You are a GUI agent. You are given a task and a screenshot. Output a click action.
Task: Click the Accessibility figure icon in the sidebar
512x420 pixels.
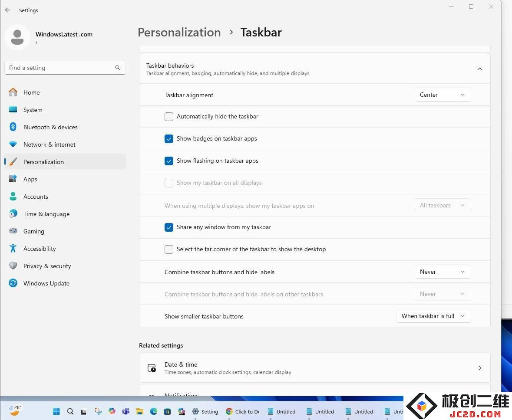point(13,248)
